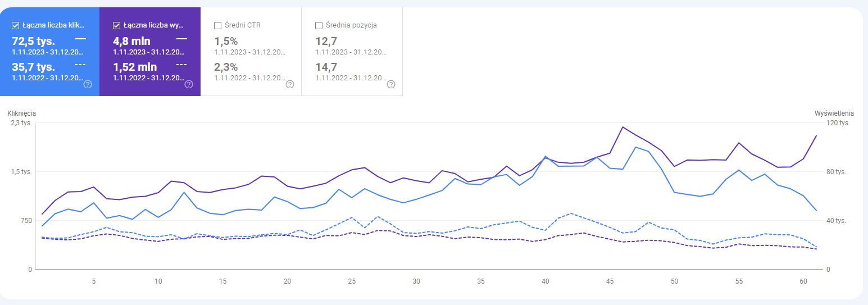This screenshot has height=305, width=868.
Task: Select the 1,5% CTR value
Action: 226,41
